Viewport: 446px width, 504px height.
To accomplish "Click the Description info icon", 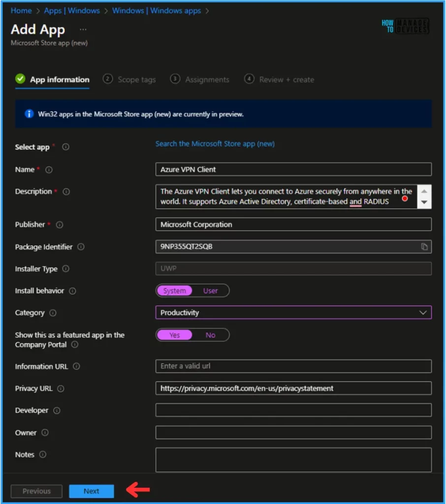I will pos(66,191).
